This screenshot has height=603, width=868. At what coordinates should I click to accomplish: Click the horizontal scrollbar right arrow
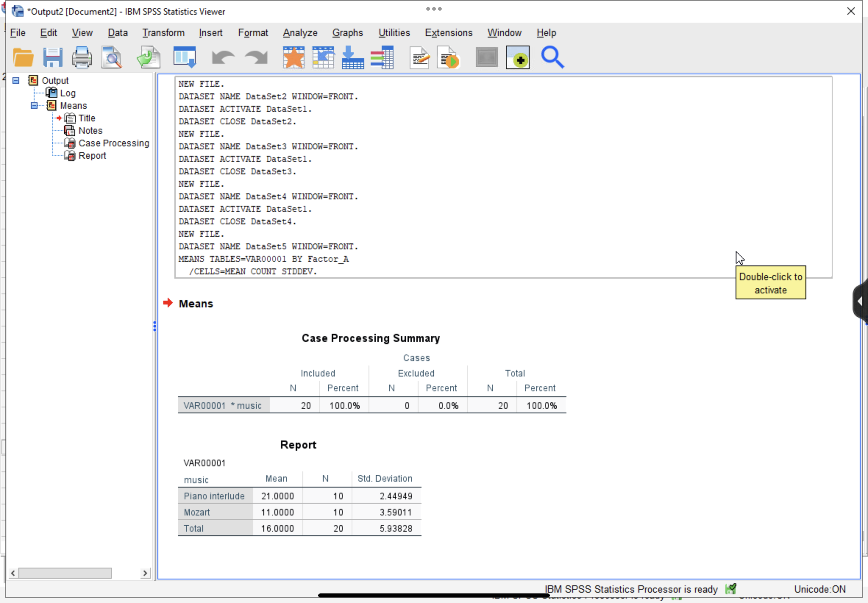[x=146, y=573]
